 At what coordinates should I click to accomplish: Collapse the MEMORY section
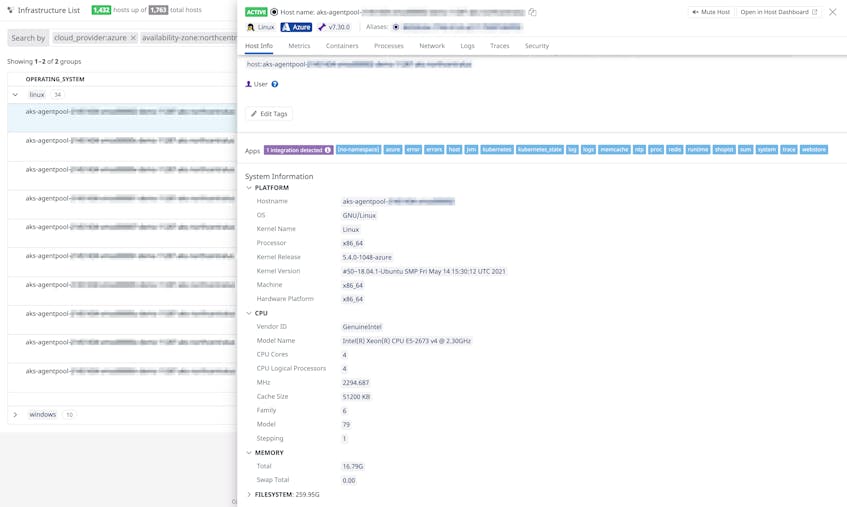(x=249, y=452)
